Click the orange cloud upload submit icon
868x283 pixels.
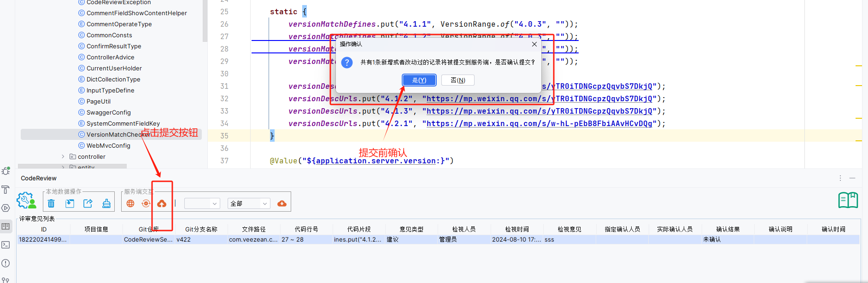point(162,203)
